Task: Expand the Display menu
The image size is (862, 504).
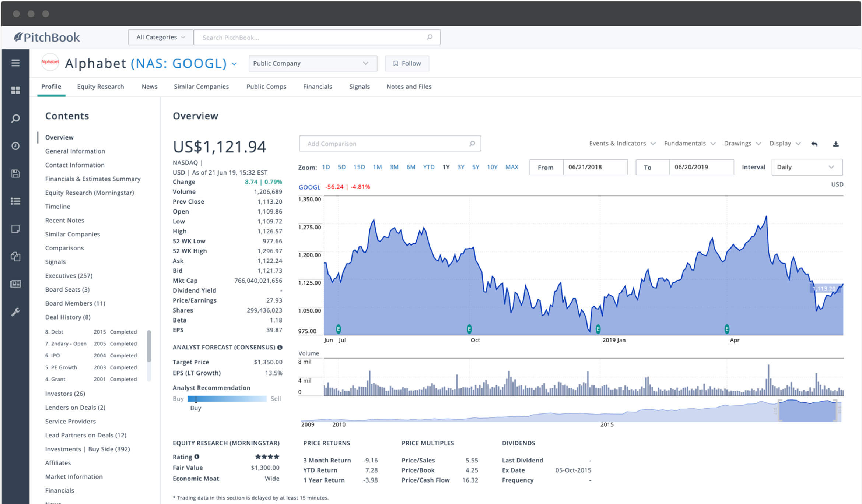Action: tap(785, 143)
